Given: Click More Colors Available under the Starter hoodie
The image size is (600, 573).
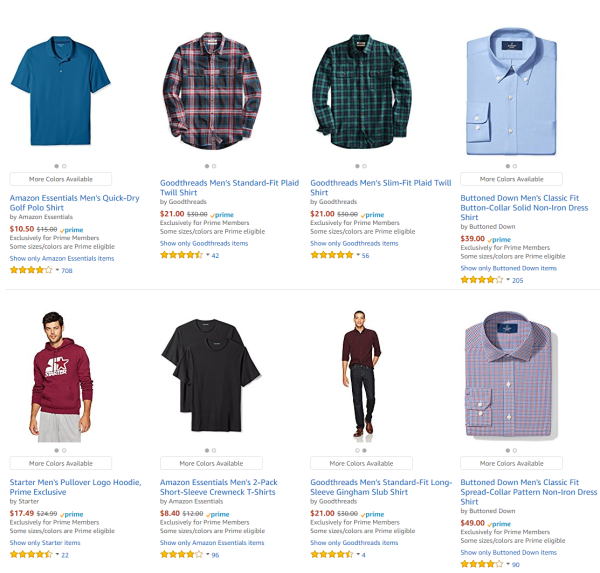Looking at the screenshot, I should (61, 463).
